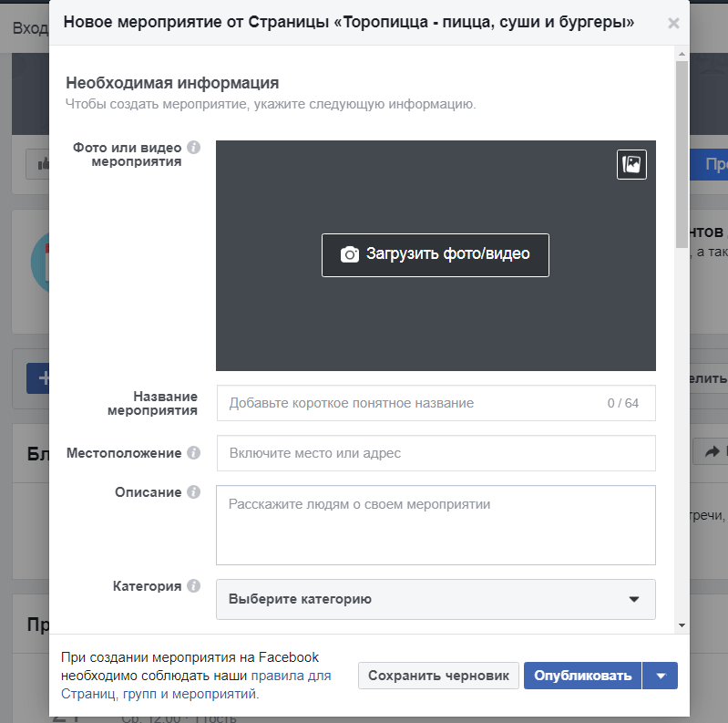Click the dialog scrollbar down arrow
Screen dimensions: 728x723
click(682, 625)
